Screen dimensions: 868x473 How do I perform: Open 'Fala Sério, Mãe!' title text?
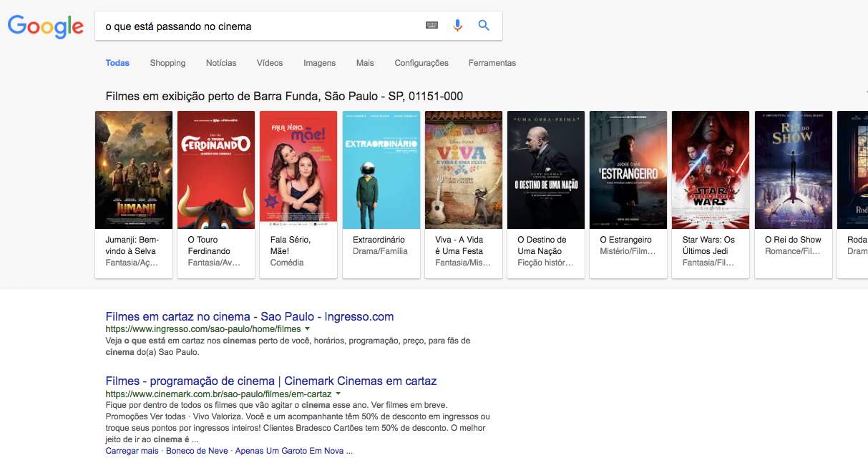(x=291, y=245)
